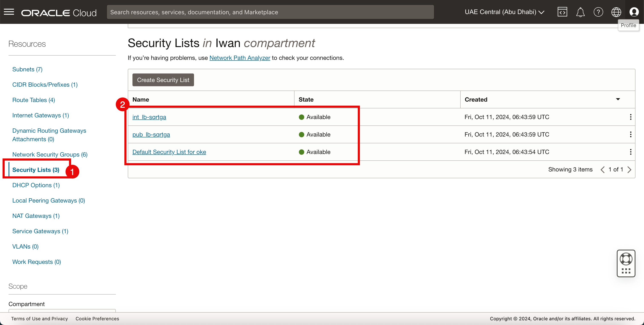The height and width of the screenshot is (325, 644).
Task: Open the hamburger navigation menu
Action: point(9,12)
